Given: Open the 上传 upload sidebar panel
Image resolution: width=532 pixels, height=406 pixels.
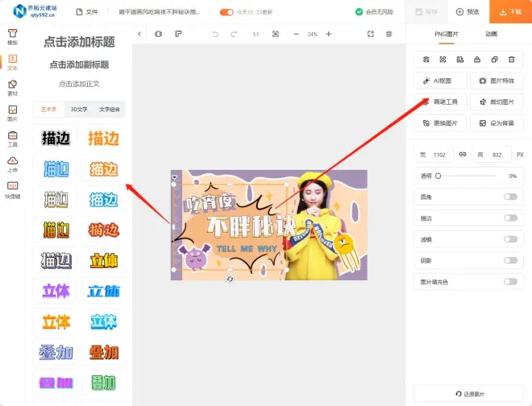Looking at the screenshot, I should click(x=12, y=164).
